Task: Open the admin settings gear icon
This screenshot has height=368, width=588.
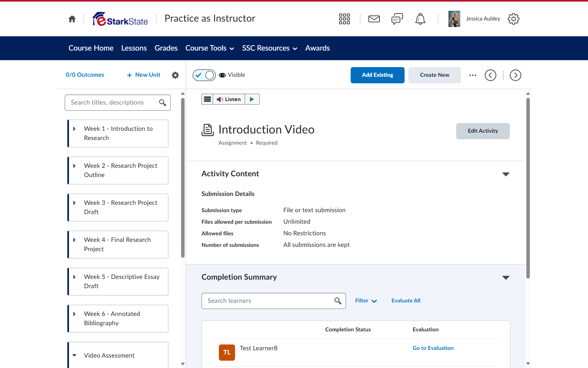Action: tap(514, 19)
